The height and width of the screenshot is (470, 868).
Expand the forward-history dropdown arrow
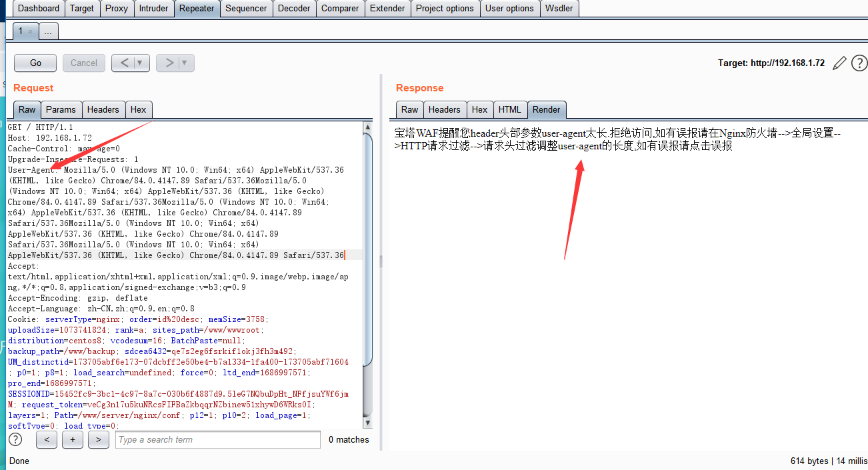point(186,63)
